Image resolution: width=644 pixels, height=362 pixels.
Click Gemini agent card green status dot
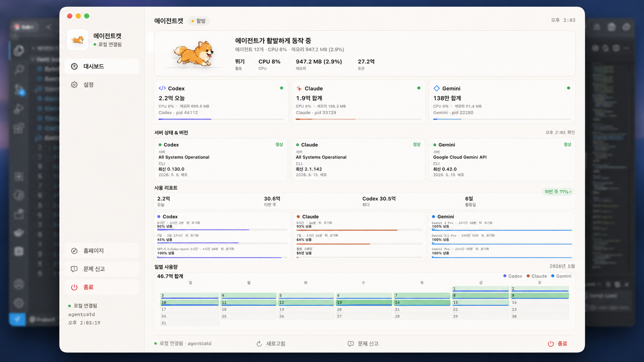coord(569,88)
